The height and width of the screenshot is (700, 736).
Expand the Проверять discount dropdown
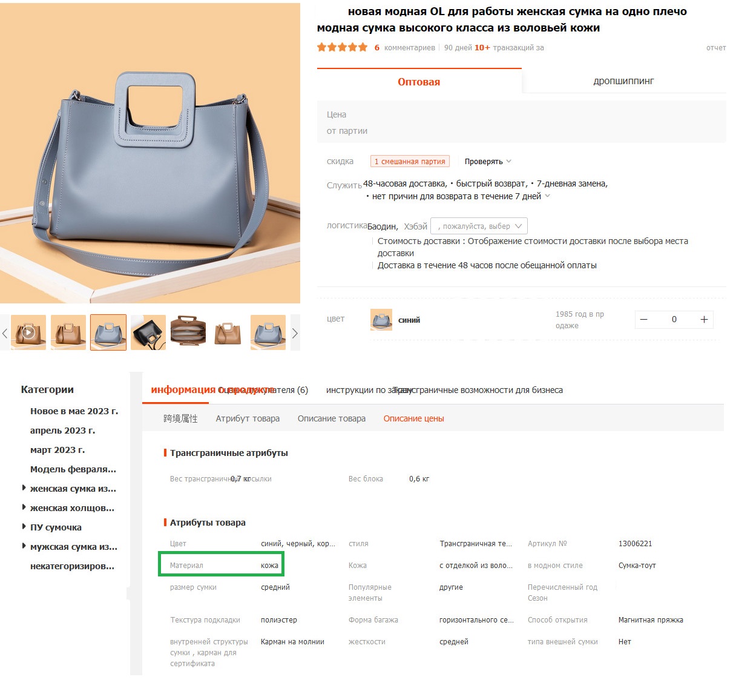point(488,162)
